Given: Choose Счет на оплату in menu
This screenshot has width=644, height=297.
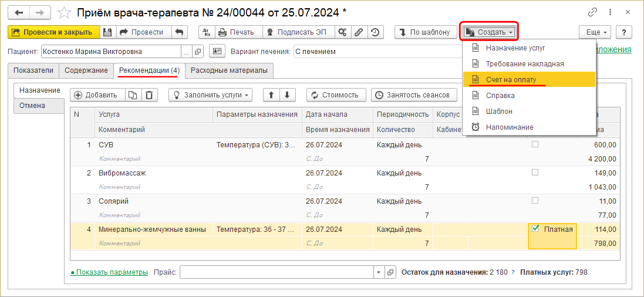Looking at the screenshot, I should point(529,79).
